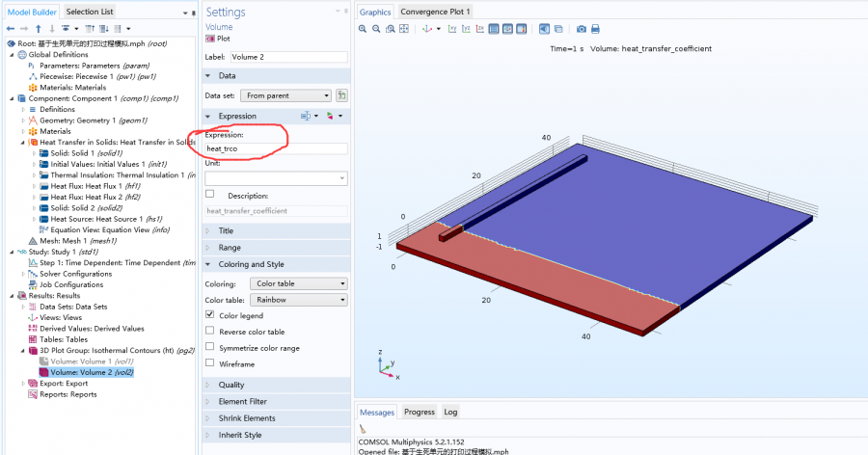Switch to the XY view

(452, 29)
